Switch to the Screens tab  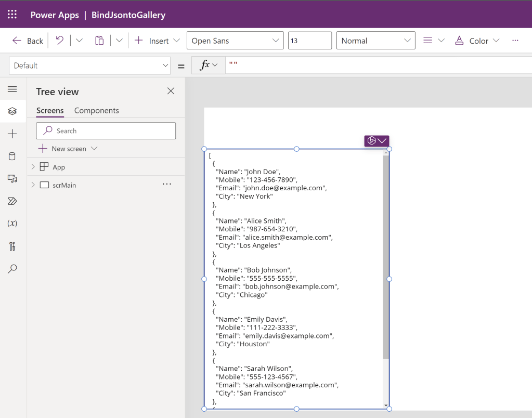[49, 110]
